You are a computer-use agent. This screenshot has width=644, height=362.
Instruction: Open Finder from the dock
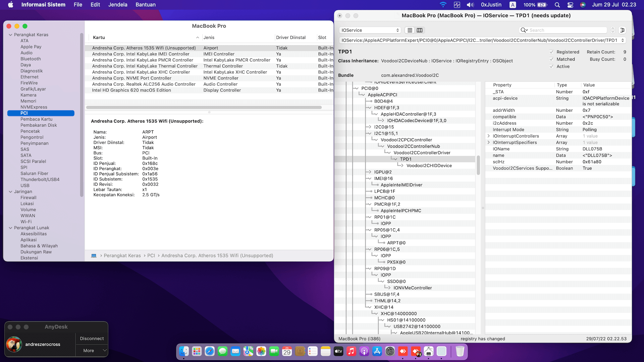[184, 351]
